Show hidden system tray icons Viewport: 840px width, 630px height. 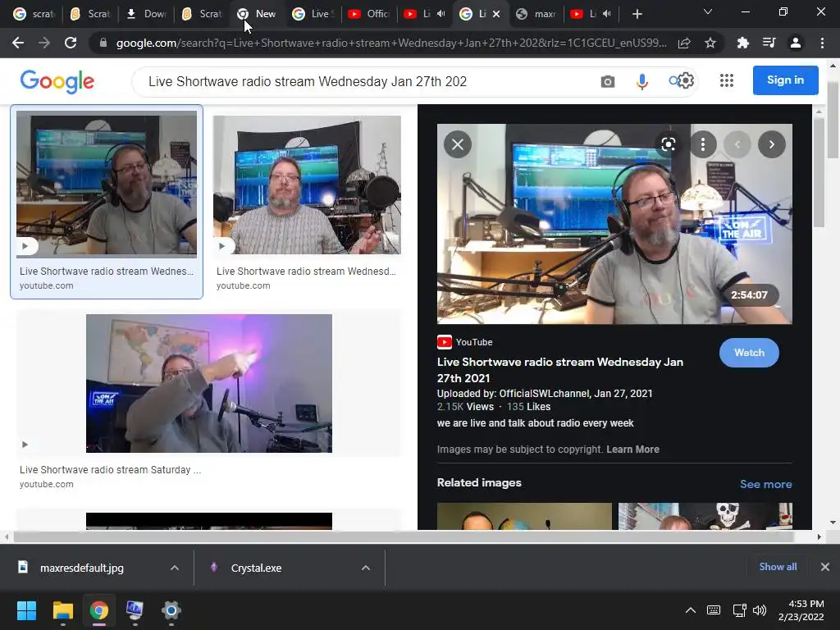(x=691, y=610)
